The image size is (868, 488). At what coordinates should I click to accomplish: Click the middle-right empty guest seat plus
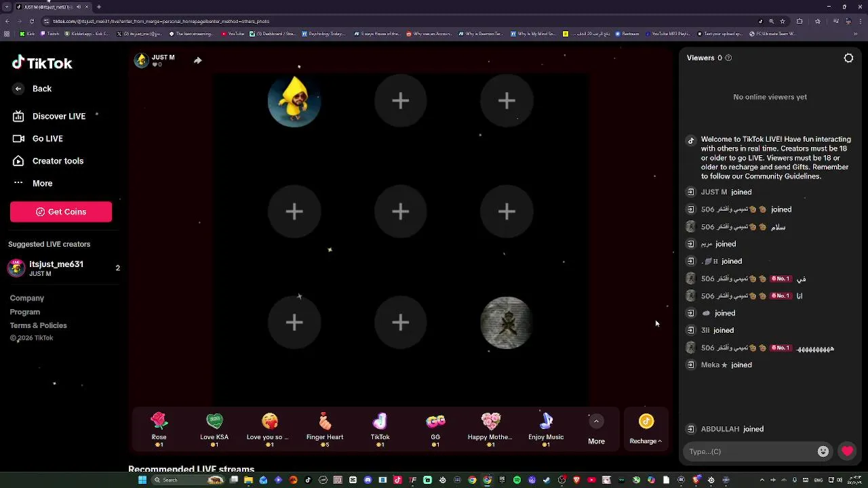[x=507, y=211]
